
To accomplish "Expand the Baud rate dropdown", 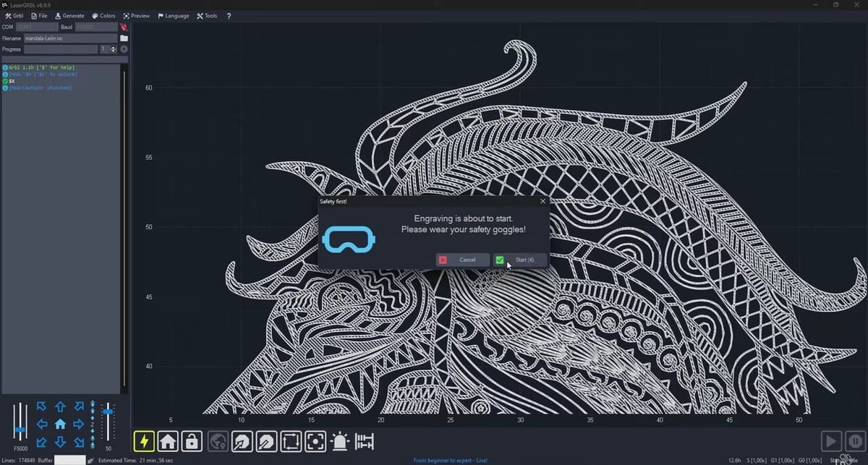I will tap(95, 27).
